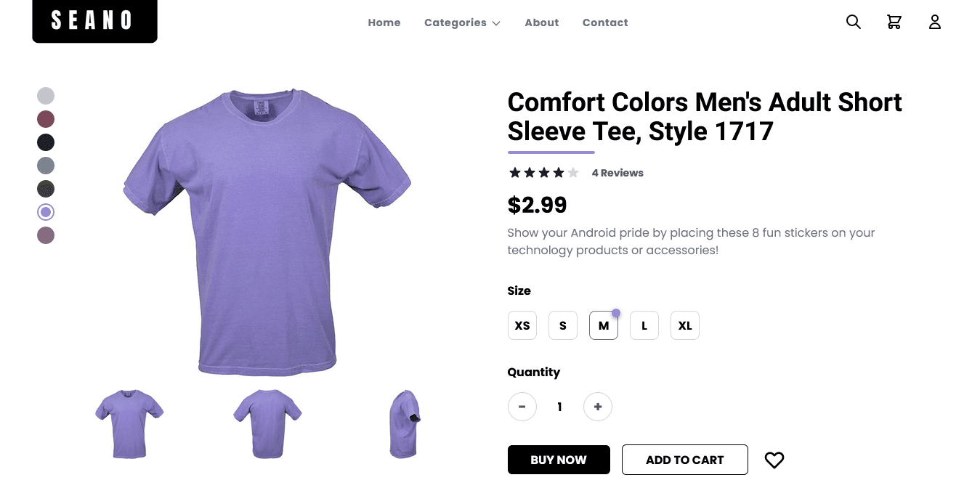The height and width of the screenshot is (496, 980).
Task: Open the shopping cart icon
Action: 894,23
